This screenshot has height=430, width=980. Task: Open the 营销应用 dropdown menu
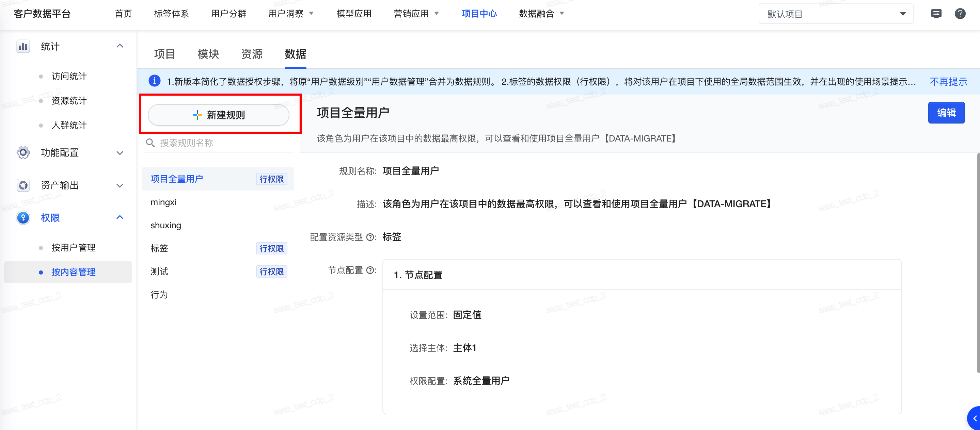(416, 14)
